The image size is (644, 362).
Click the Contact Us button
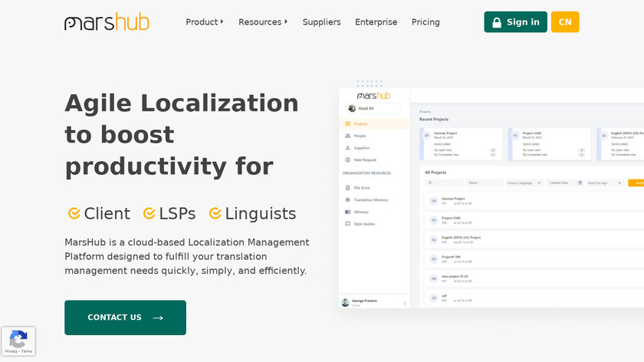(125, 318)
